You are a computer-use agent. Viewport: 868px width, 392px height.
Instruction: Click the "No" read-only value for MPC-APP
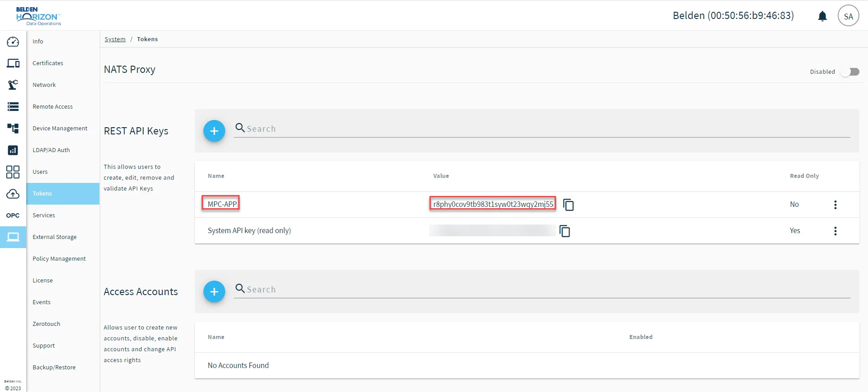(794, 205)
